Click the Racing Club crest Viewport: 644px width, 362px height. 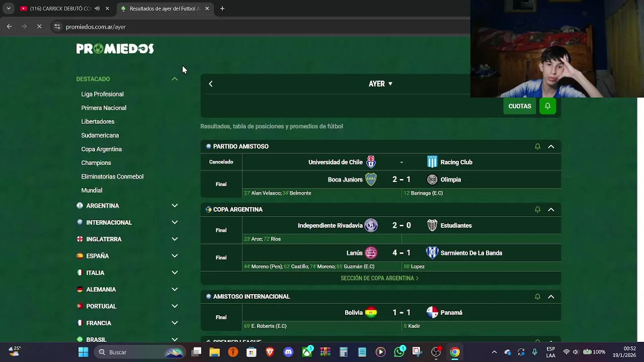[432, 162]
